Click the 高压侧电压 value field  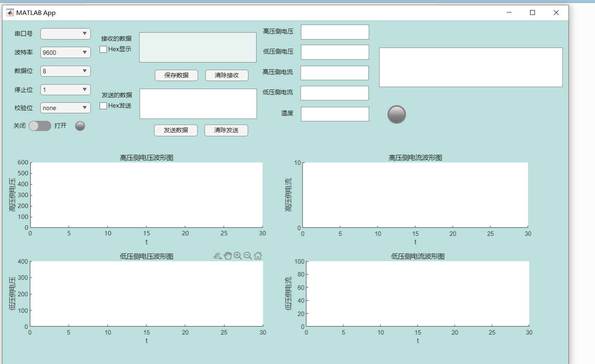coord(335,32)
